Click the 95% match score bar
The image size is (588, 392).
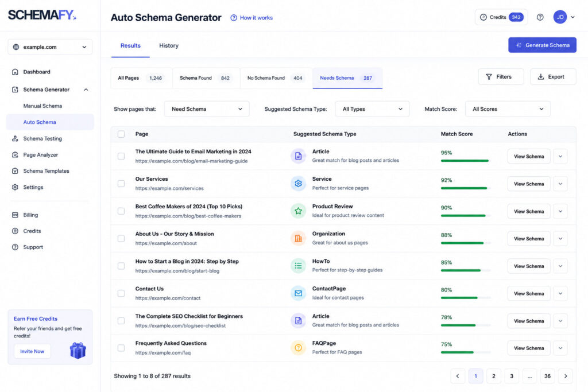point(465,161)
